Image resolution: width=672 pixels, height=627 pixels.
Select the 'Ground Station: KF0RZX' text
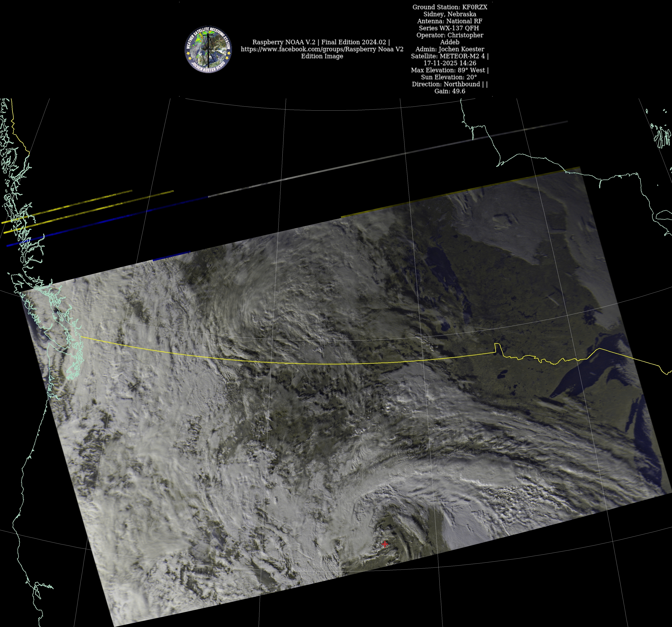450,7
